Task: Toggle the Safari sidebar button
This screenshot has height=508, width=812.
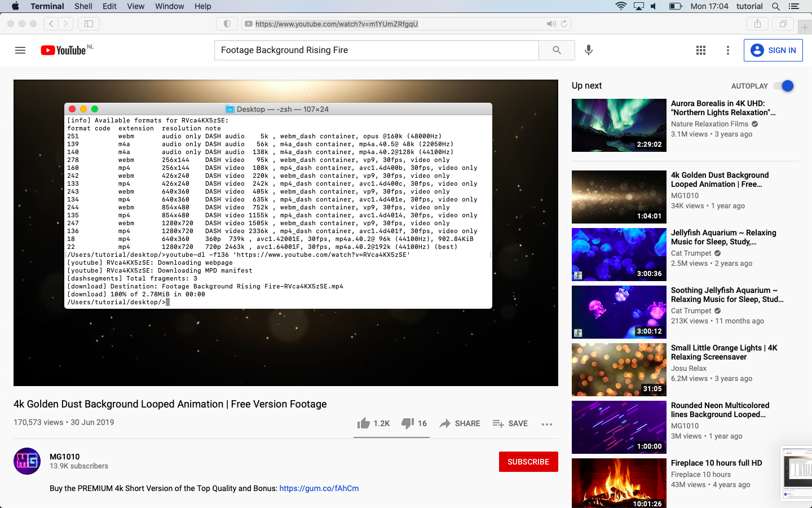Action: point(89,24)
